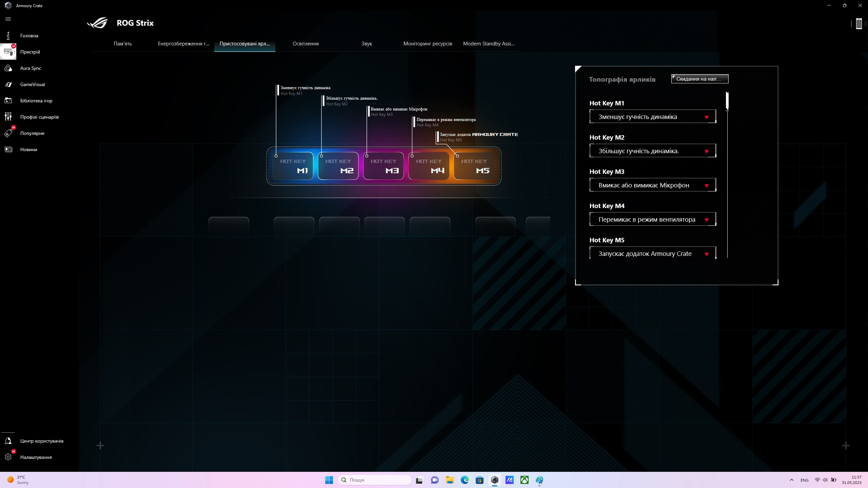Open the clock and date flyout
This screenshot has width=868, height=488.
pos(851,480)
